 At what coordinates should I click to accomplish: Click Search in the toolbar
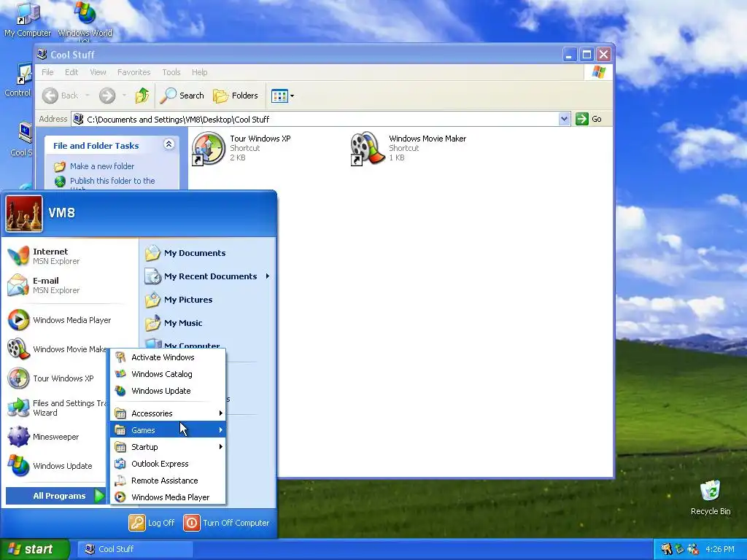(182, 96)
